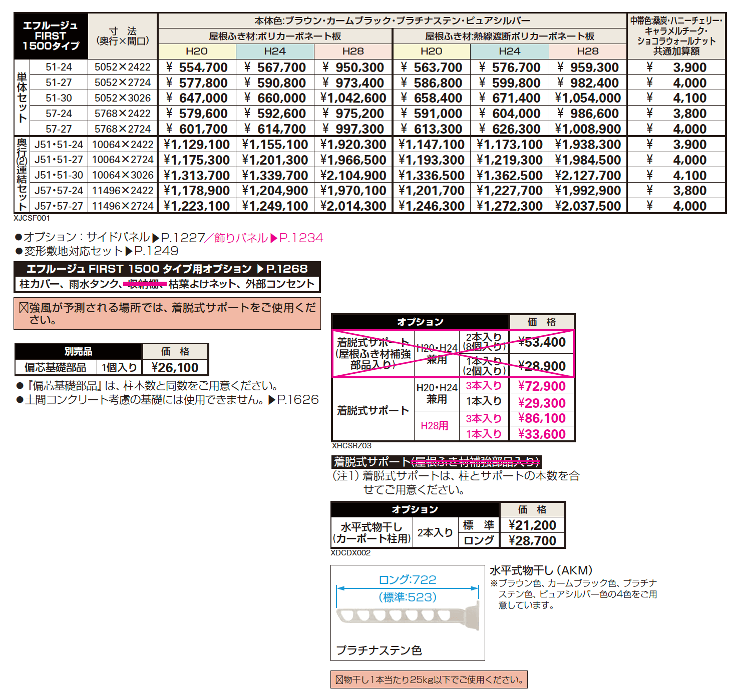Viewport: 738px width, 700px height.
Task: Select the 水平式物干し(カーポート柱用) cell
Action: click(372, 533)
